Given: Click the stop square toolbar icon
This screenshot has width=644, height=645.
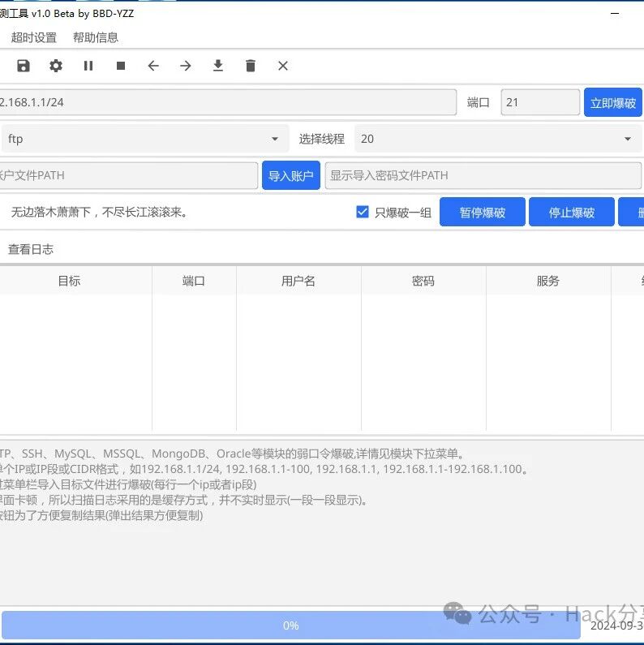Looking at the screenshot, I should point(121,66).
